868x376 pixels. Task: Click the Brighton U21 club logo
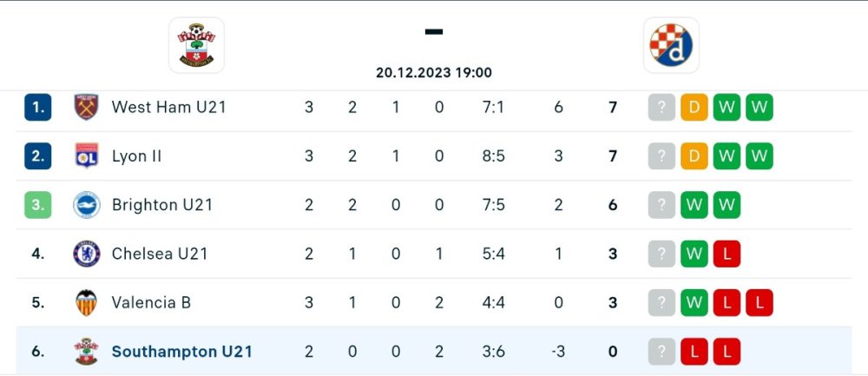[87, 205]
